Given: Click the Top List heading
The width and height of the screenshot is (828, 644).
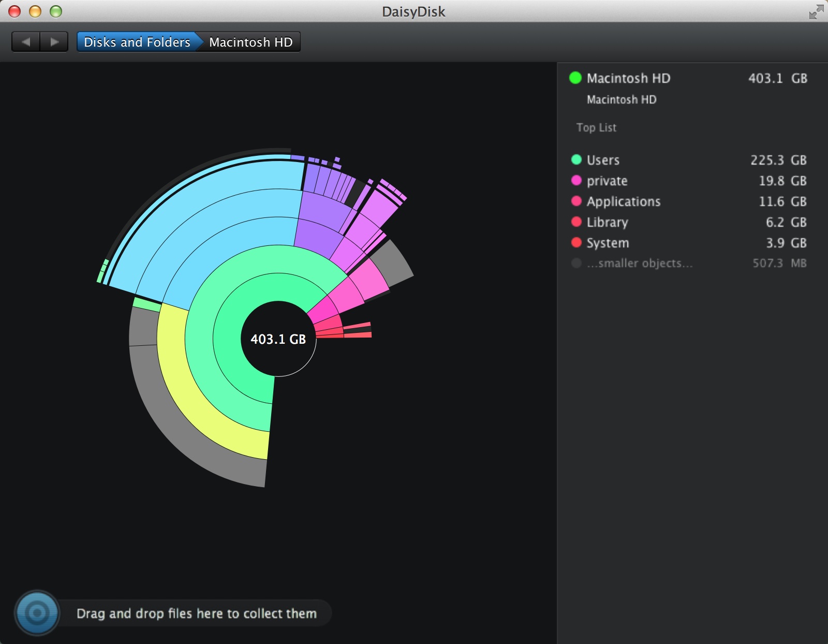Looking at the screenshot, I should coord(596,127).
